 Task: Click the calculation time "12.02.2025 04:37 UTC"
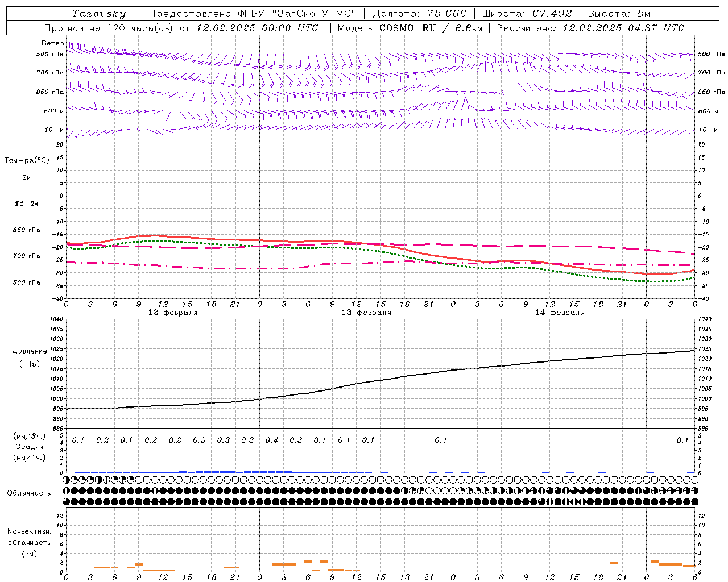(x=623, y=28)
